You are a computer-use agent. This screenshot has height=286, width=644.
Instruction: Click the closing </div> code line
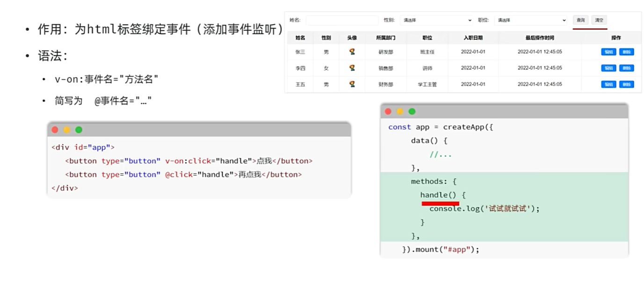click(65, 188)
